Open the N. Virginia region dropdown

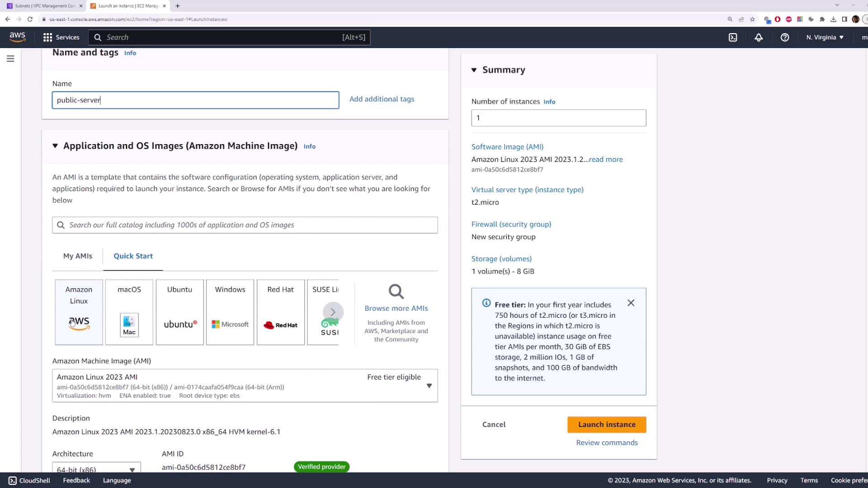(825, 38)
